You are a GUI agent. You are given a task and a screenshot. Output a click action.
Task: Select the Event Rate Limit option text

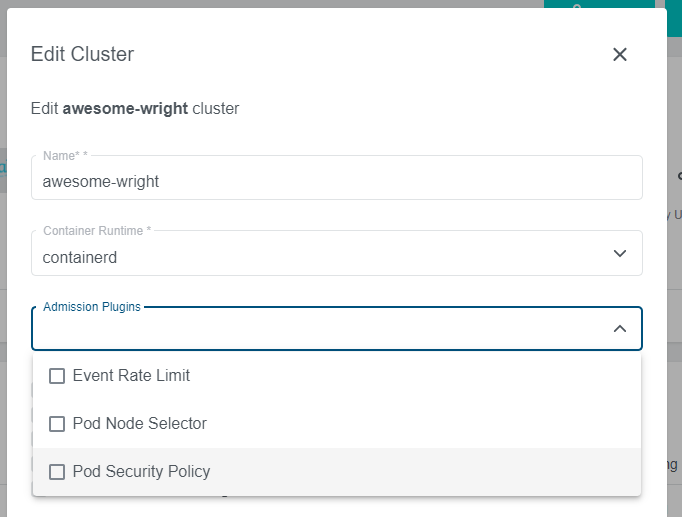(131, 376)
